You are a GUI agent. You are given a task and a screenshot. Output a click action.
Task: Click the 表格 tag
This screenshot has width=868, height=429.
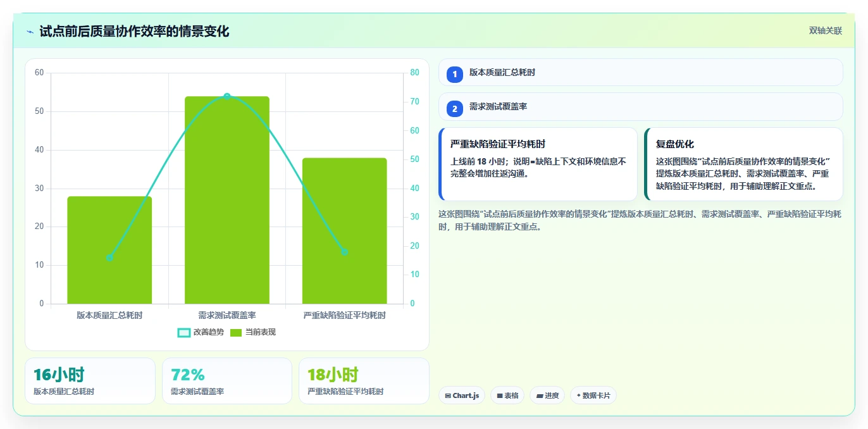507,395
